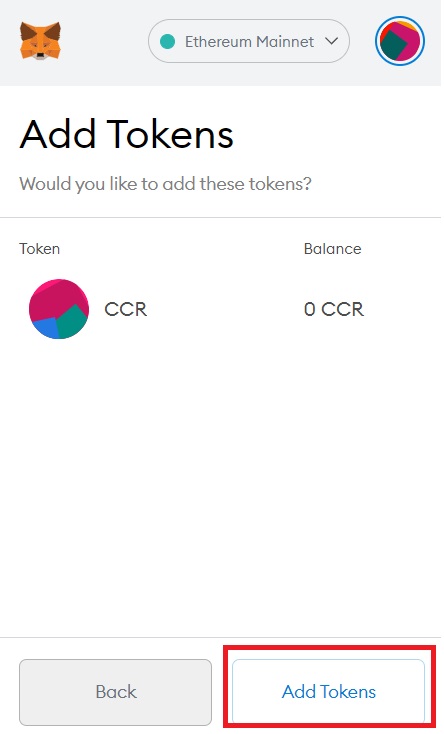Open the Ethereum Mainnet network dropdown

249,41
